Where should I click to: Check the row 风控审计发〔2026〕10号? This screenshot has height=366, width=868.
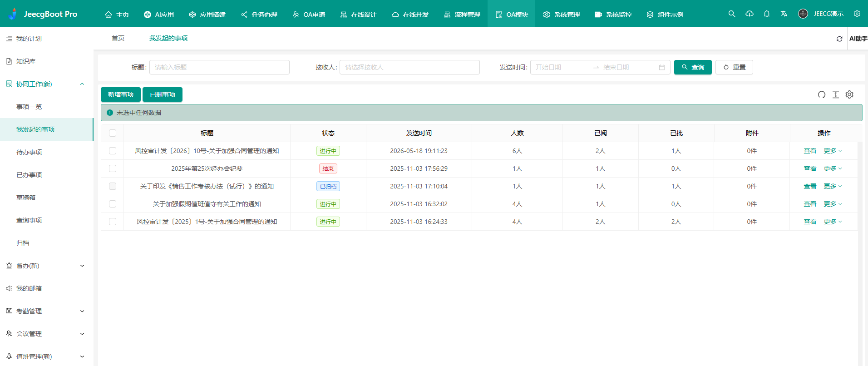coord(113,151)
